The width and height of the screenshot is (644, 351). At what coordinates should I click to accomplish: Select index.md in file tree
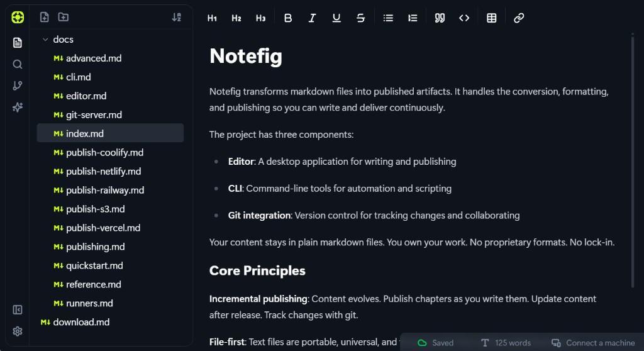(110, 133)
